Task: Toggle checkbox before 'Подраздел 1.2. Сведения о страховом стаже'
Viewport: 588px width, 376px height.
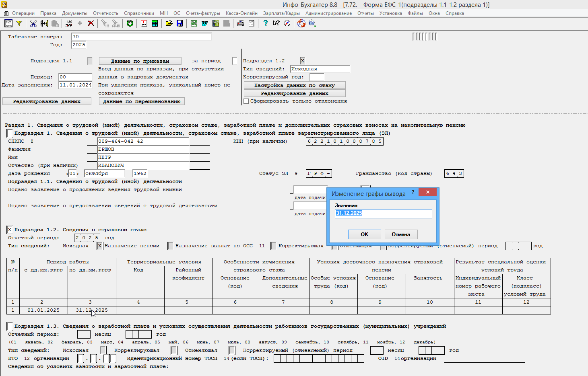Action: tap(10, 230)
